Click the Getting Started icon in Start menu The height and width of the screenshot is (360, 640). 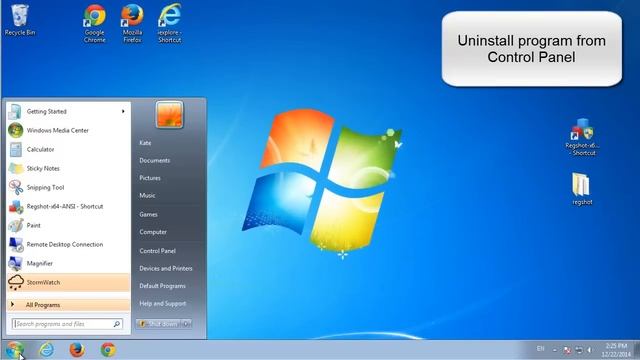point(16,111)
